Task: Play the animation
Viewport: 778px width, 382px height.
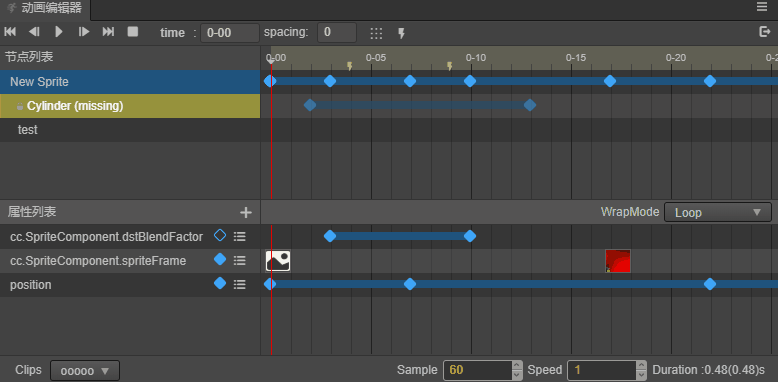Action: [x=59, y=32]
